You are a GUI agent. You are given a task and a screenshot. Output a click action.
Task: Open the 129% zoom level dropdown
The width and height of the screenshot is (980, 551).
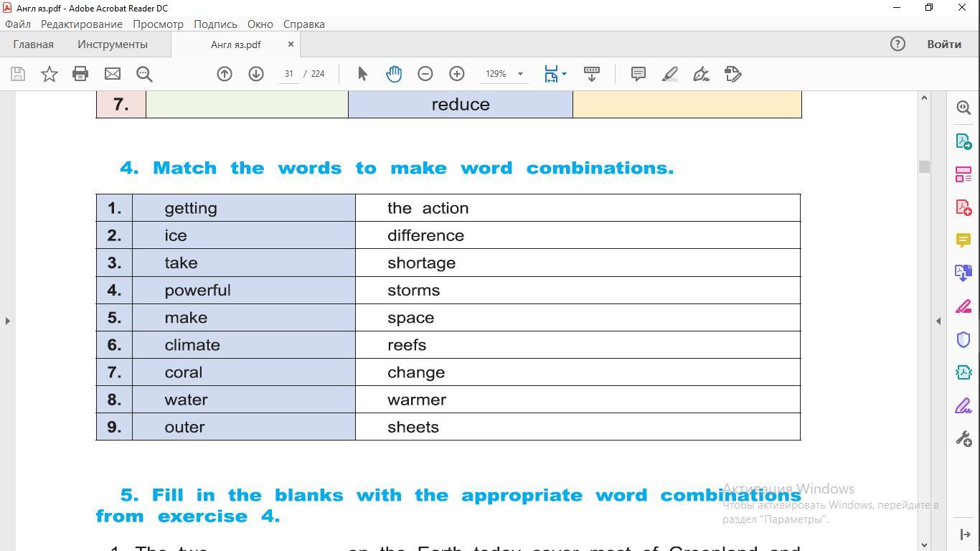[x=520, y=74]
